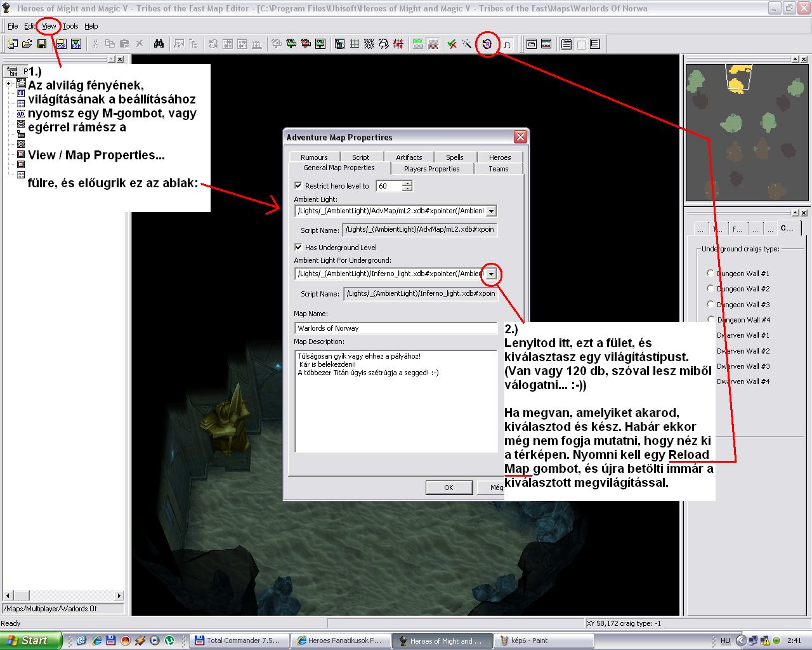
Task: Open the Help menu
Action: (91, 26)
